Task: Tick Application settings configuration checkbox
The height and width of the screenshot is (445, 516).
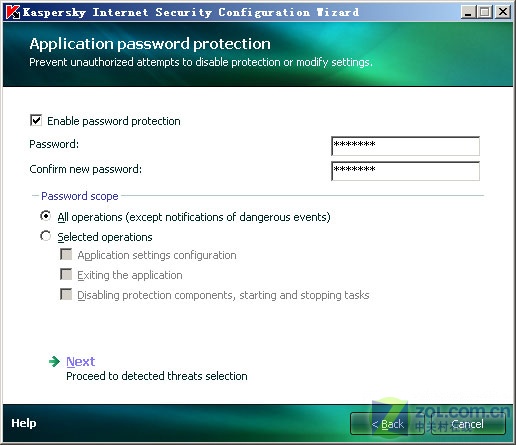Action: (66, 254)
